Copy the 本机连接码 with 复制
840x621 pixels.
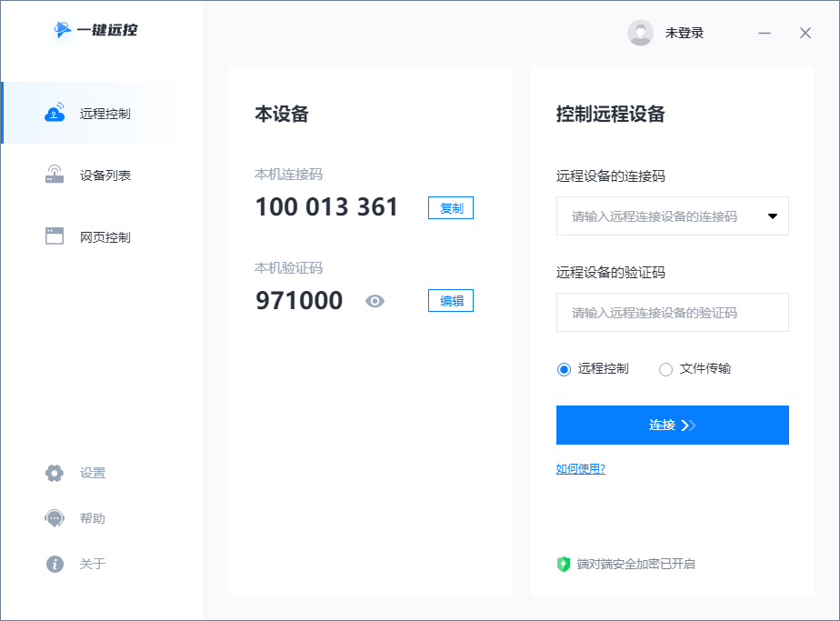[450, 207]
